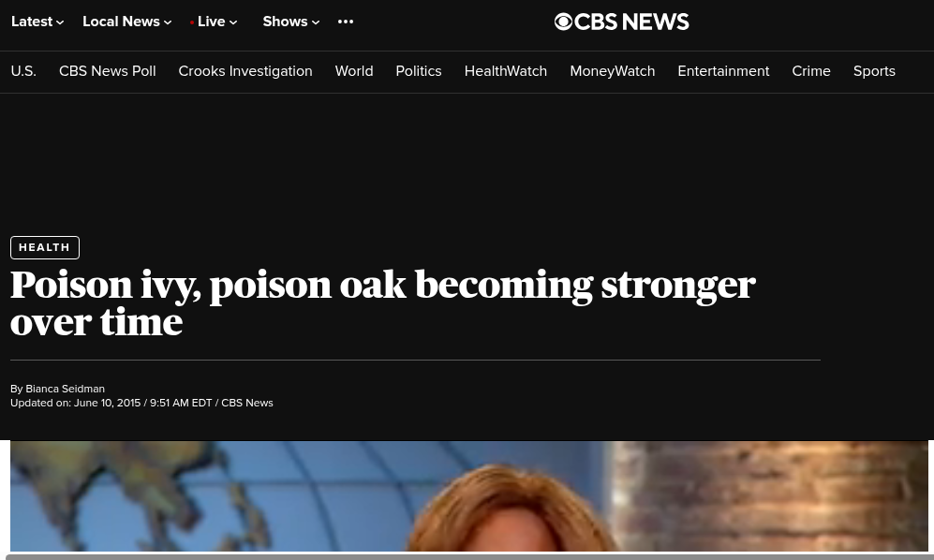
Task: Navigate to World news
Action: tap(354, 71)
